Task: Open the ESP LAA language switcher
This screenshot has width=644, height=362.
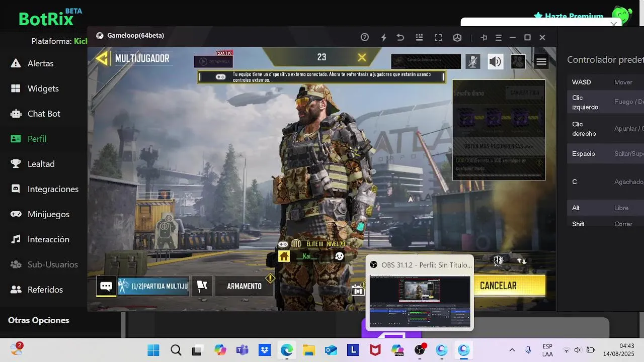Action: coord(547,350)
